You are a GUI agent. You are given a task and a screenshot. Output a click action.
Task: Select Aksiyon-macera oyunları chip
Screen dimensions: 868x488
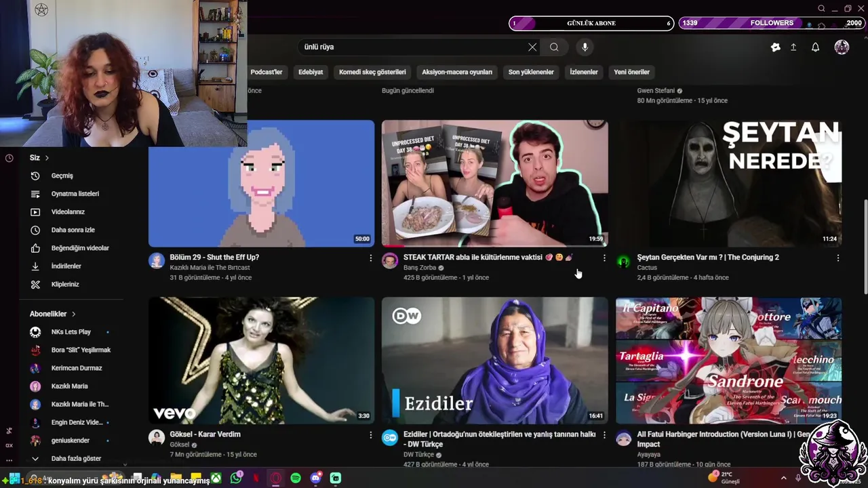point(457,72)
